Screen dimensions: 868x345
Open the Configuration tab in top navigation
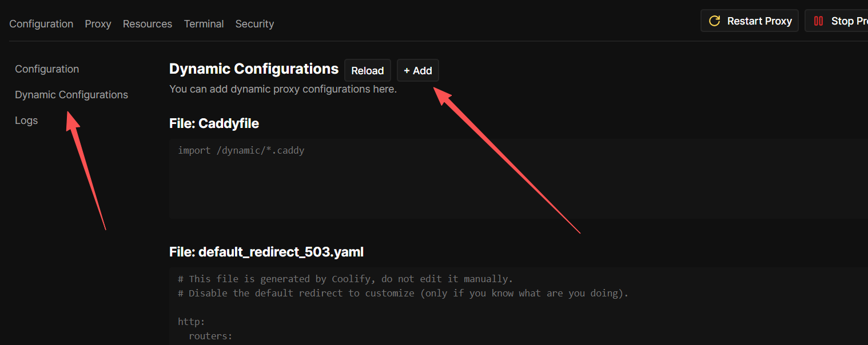tap(41, 24)
